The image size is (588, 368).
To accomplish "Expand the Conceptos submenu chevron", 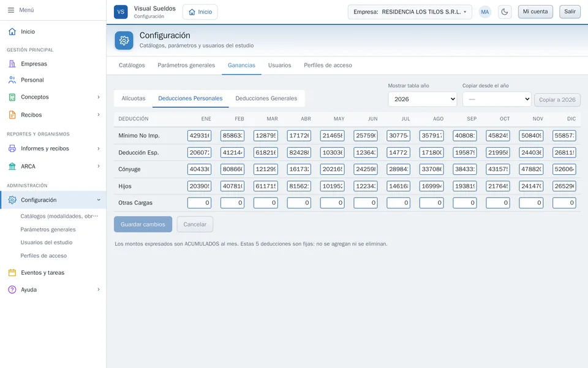I will (99, 97).
